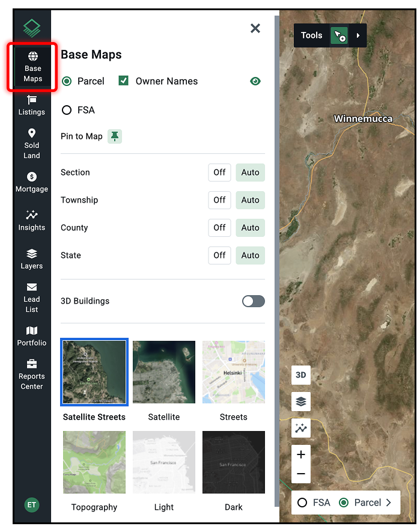Set Section boundaries to Auto
Image resolution: width=420 pixels, height=532 pixels.
coord(250,173)
